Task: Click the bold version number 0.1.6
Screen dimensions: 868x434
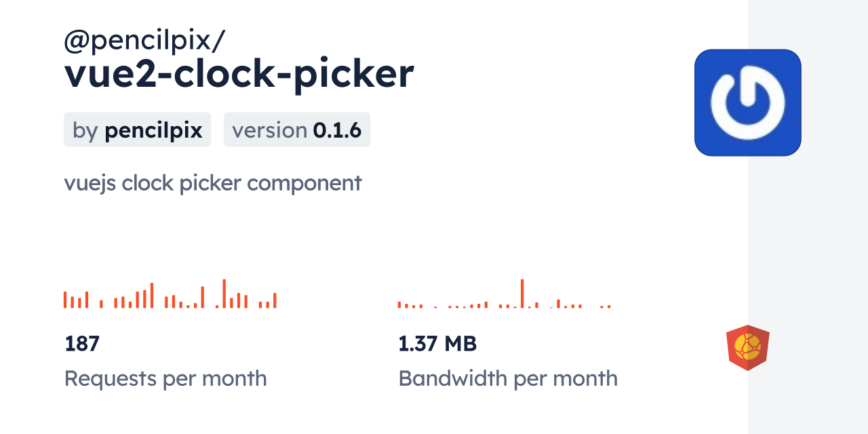Action: pos(337,130)
